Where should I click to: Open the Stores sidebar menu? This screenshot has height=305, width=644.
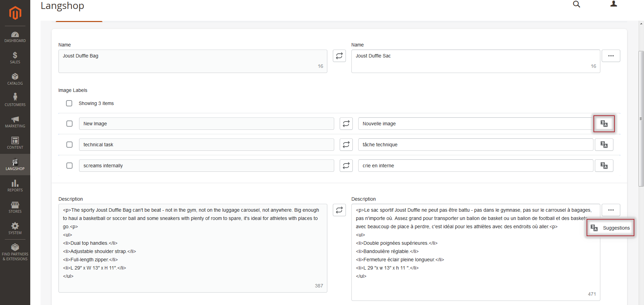click(x=15, y=207)
